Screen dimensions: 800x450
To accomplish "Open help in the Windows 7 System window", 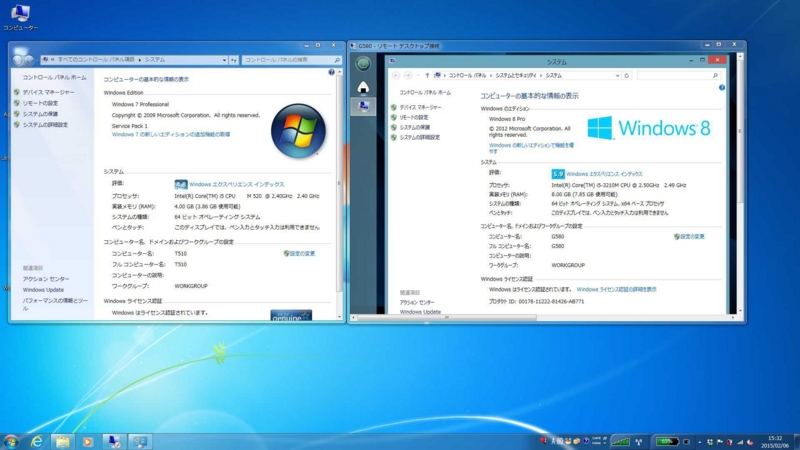I will tap(332, 72).
